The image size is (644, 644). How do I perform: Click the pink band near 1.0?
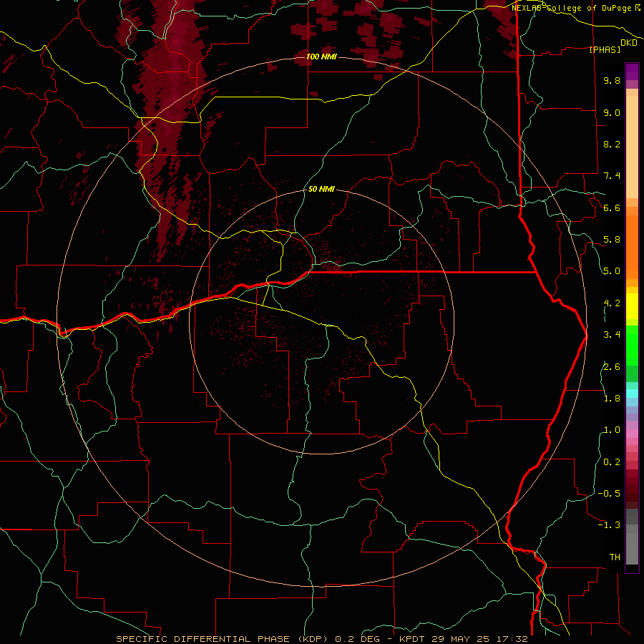[632, 434]
